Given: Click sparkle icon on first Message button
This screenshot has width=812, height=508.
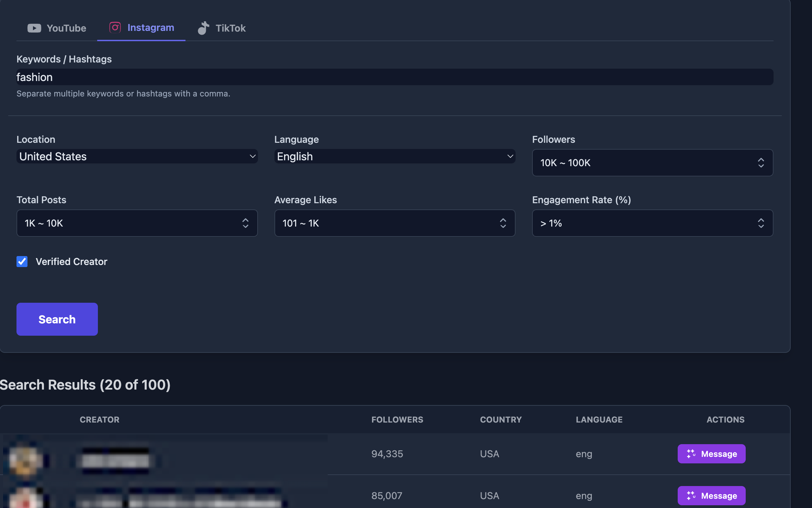Looking at the screenshot, I should click(691, 454).
